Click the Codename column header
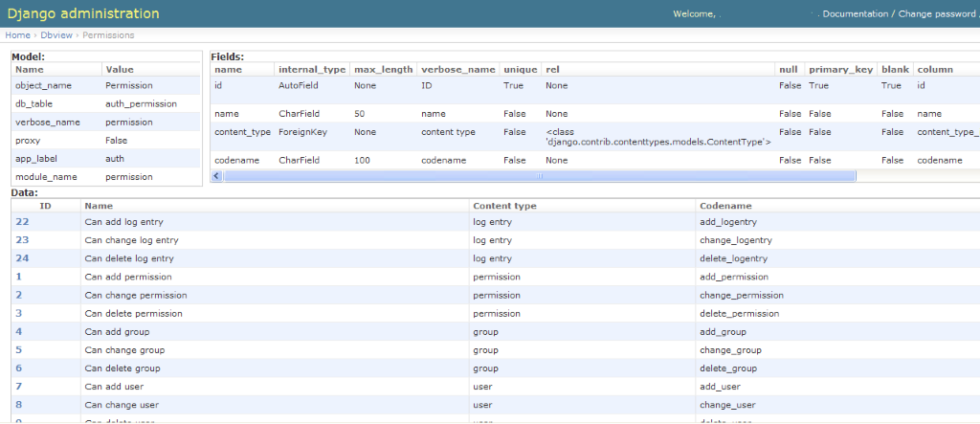 [725, 206]
